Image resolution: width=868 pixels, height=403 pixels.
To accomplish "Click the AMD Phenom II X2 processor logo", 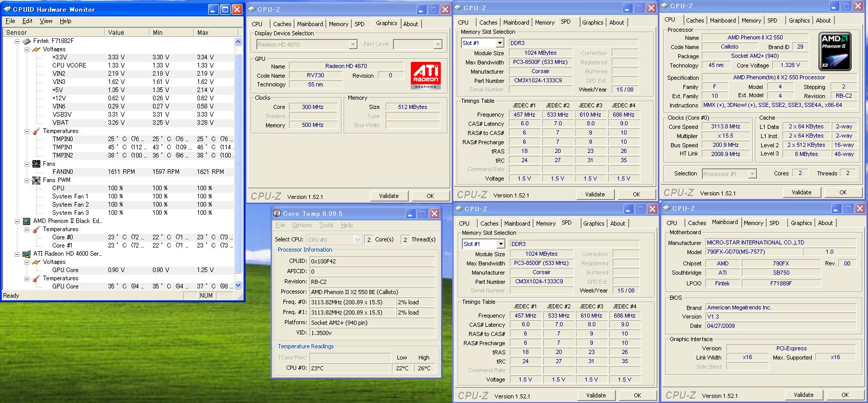I will (835, 52).
